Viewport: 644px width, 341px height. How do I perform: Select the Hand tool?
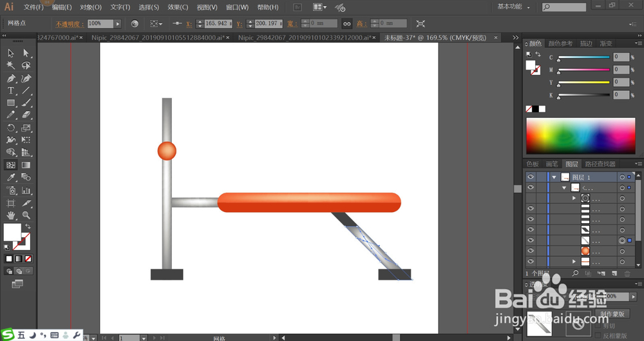pyautogui.click(x=11, y=215)
